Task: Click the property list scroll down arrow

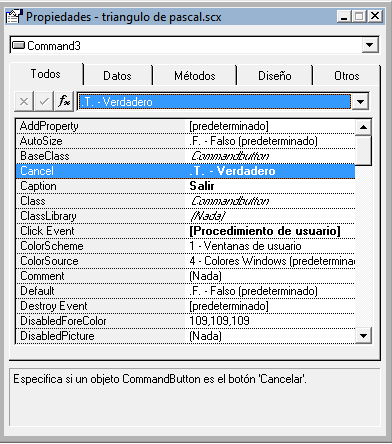Action: tap(363, 336)
